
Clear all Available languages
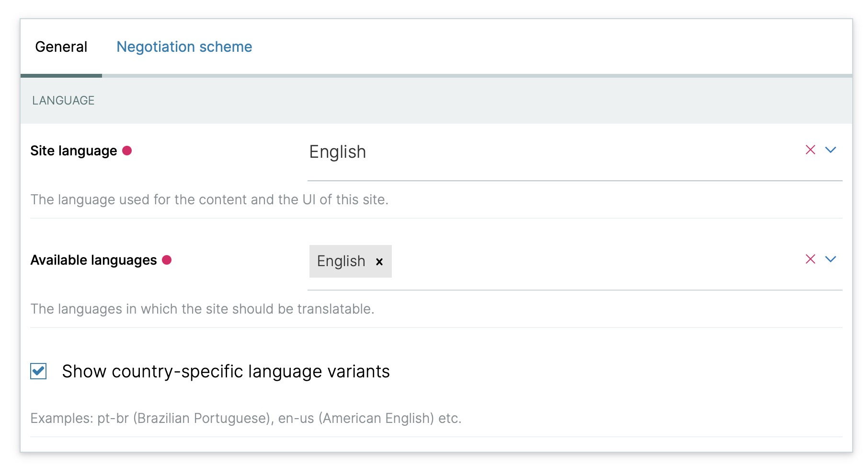(810, 259)
